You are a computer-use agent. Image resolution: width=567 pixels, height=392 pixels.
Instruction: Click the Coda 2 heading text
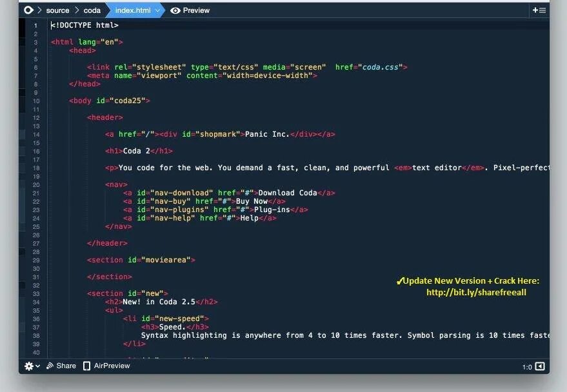coord(136,151)
